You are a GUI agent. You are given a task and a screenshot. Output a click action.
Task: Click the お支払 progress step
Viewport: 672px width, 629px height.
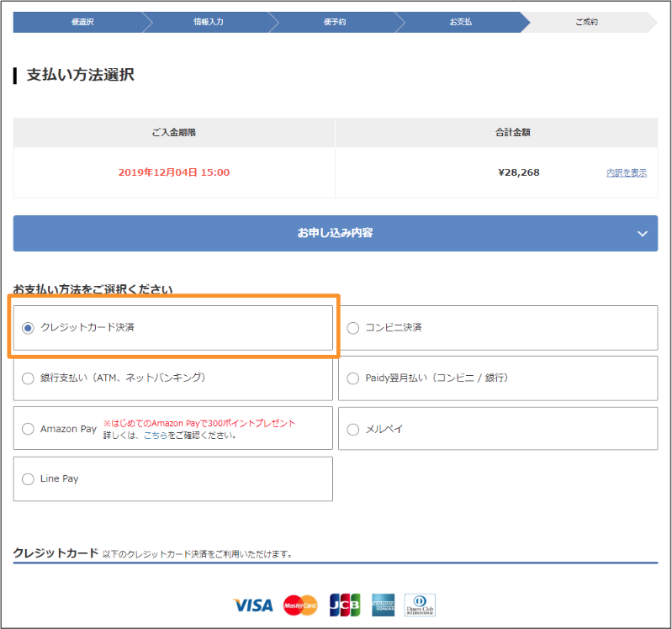461,22
